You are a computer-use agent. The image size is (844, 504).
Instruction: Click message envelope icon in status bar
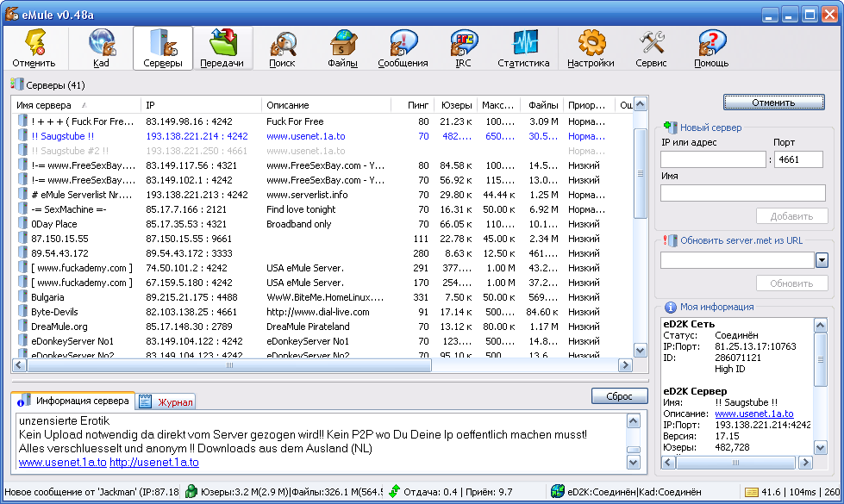(752, 492)
